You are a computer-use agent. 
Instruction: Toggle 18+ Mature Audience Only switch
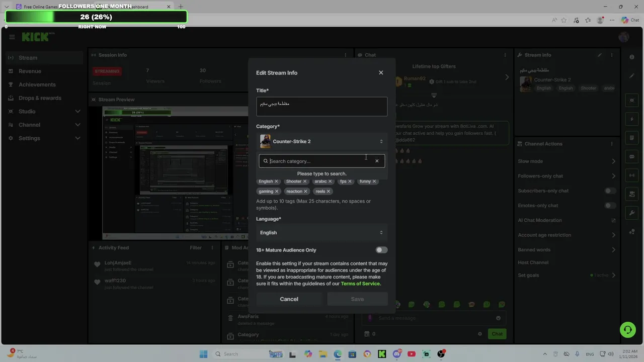(x=381, y=250)
